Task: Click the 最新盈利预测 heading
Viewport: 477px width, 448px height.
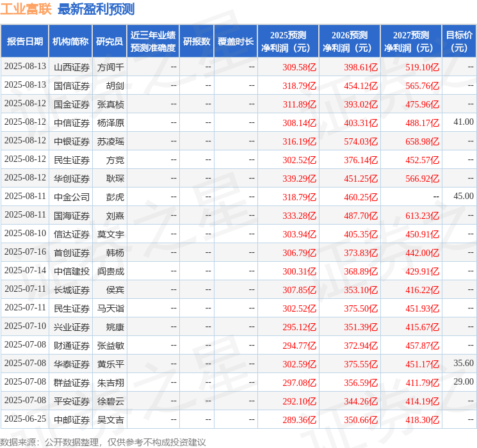Action: point(96,9)
